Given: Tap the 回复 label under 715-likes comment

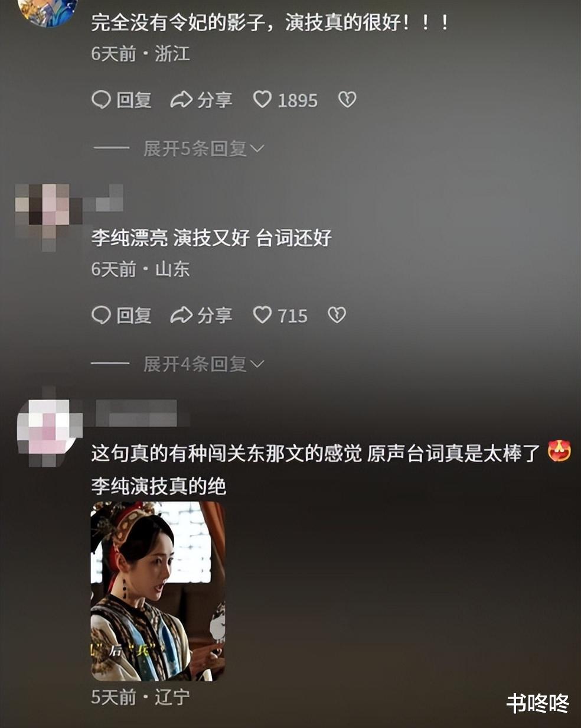Looking at the screenshot, I should (x=134, y=316).
